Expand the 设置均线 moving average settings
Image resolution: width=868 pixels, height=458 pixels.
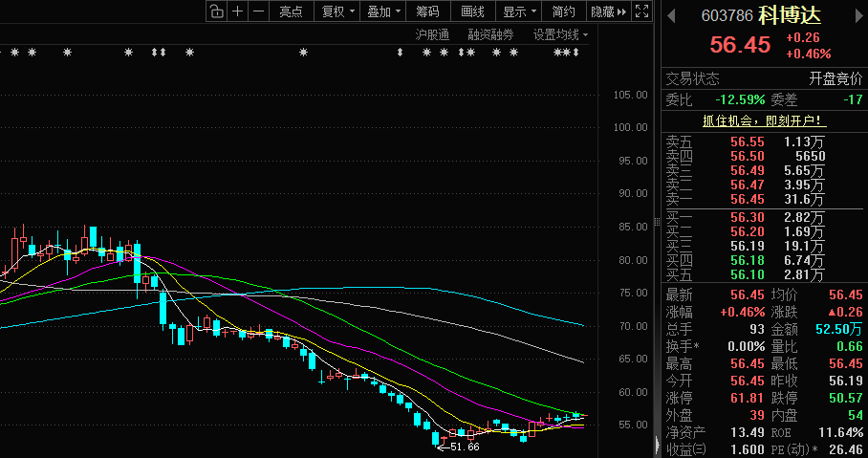click(x=560, y=34)
